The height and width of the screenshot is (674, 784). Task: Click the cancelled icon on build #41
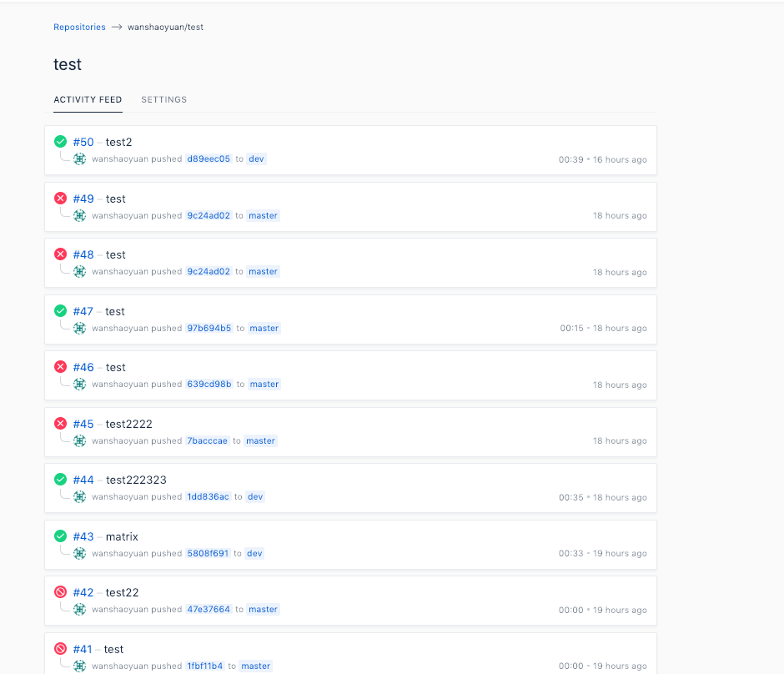tap(60, 649)
